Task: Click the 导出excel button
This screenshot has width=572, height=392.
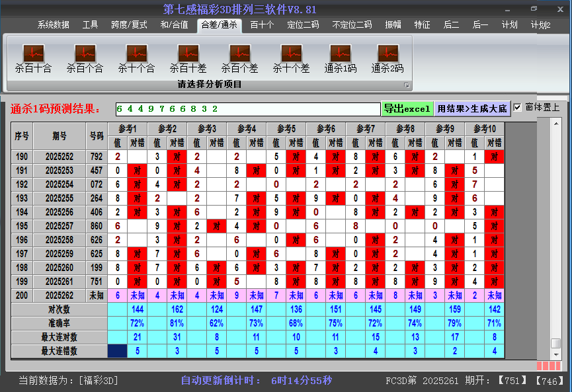Action: point(407,108)
